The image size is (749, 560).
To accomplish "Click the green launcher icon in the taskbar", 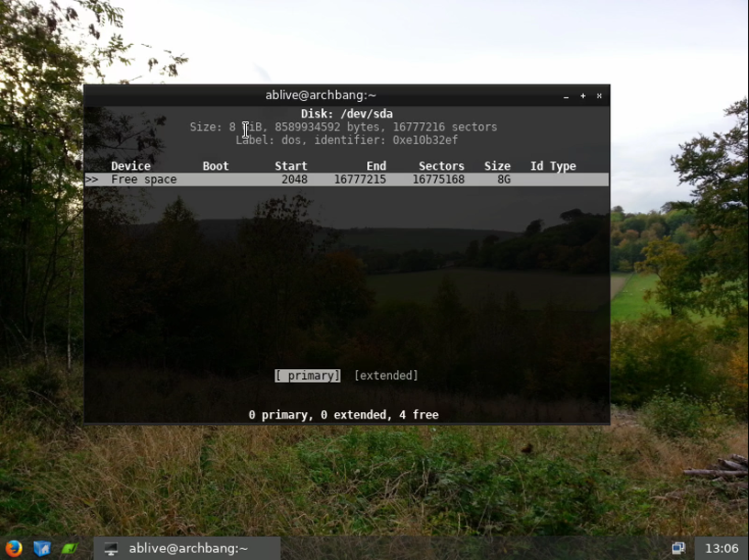I will [x=70, y=548].
